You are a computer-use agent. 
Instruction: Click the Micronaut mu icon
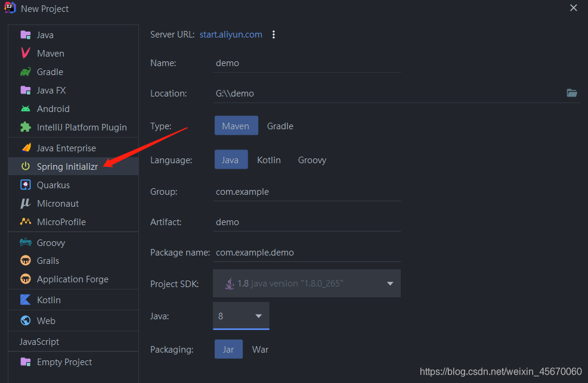pos(26,203)
